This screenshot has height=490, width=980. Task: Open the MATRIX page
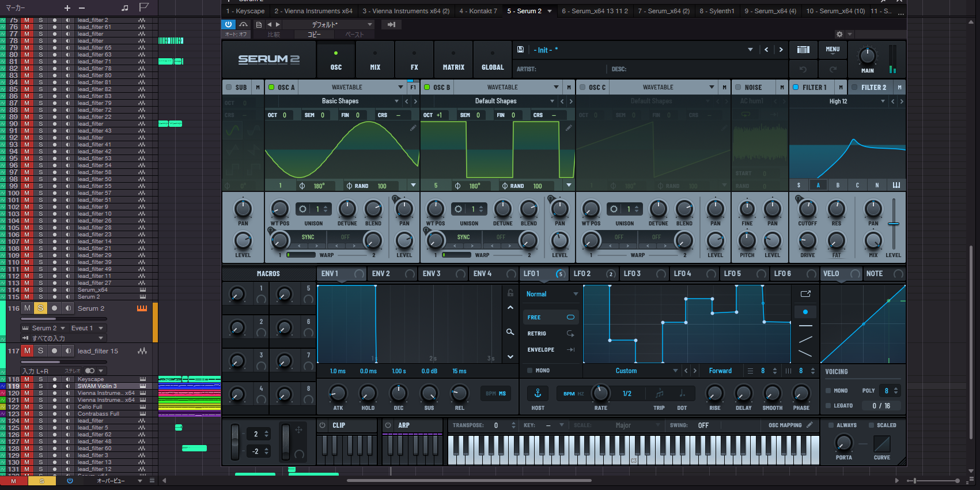coord(453,59)
